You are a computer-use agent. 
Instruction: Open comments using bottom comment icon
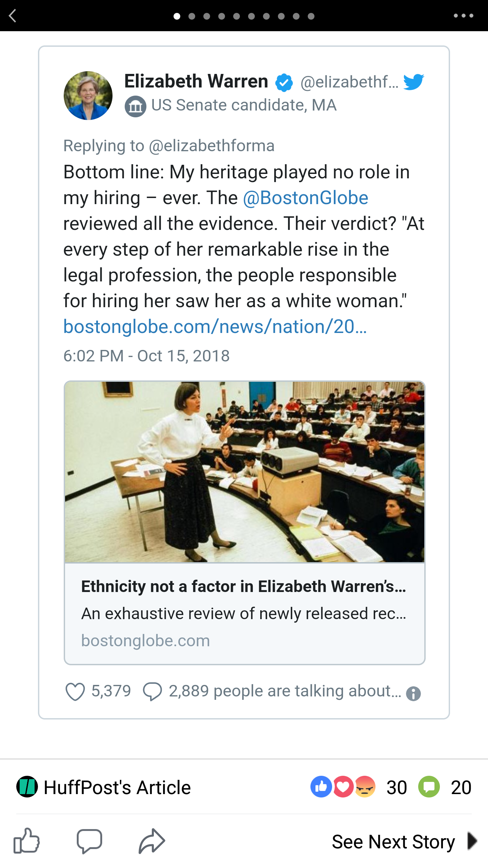coord(89,841)
